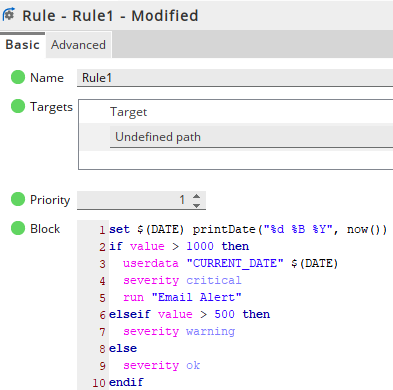Image resolution: width=393 pixels, height=390 pixels.
Task: Click line number 10 in the gutter
Action: [99, 383]
